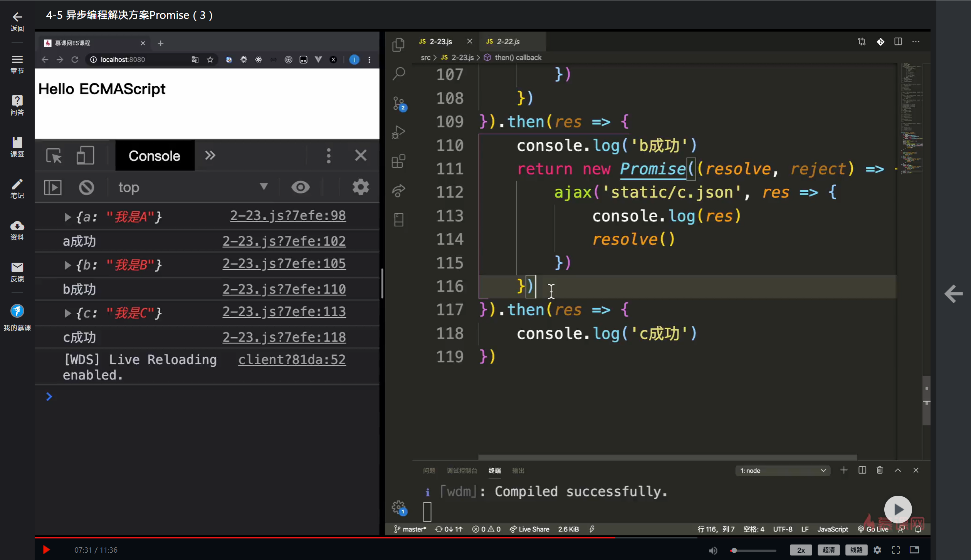
Task: Toggle the device toolbar in DevTools
Action: pos(85,156)
